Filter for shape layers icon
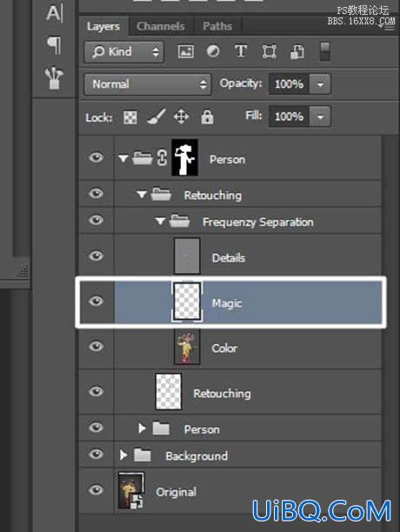The width and height of the screenshot is (400, 532). pyautogui.click(x=269, y=52)
